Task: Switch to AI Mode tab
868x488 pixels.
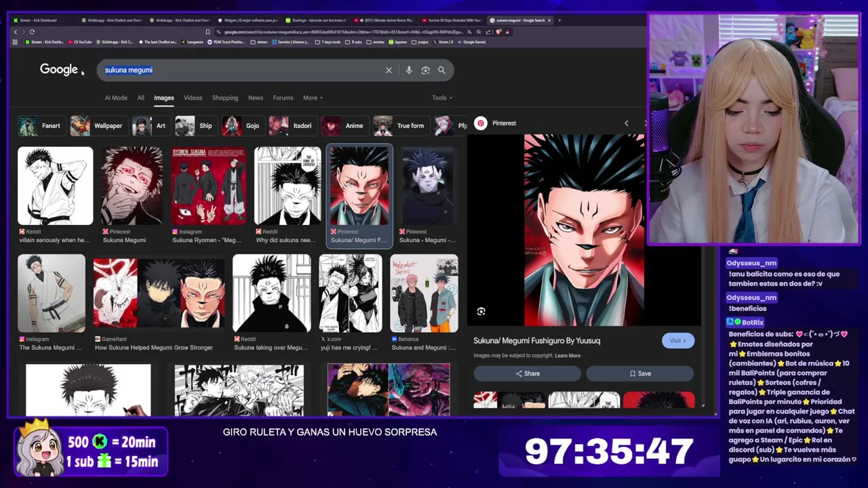Action: pyautogui.click(x=116, y=98)
